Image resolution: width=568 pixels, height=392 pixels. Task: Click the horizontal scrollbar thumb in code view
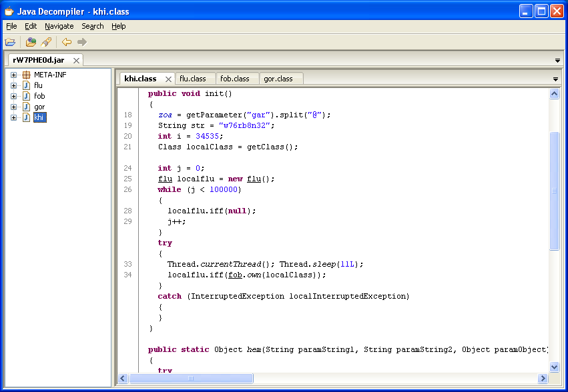(191, 379)
